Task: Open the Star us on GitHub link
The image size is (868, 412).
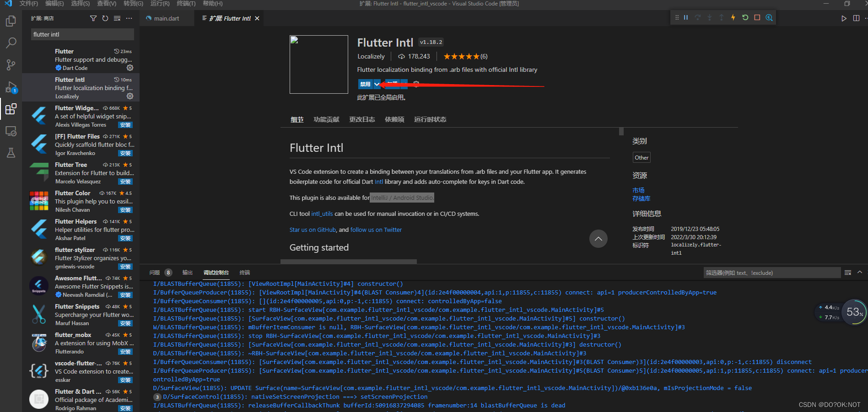Action: (x=313, y=230)
